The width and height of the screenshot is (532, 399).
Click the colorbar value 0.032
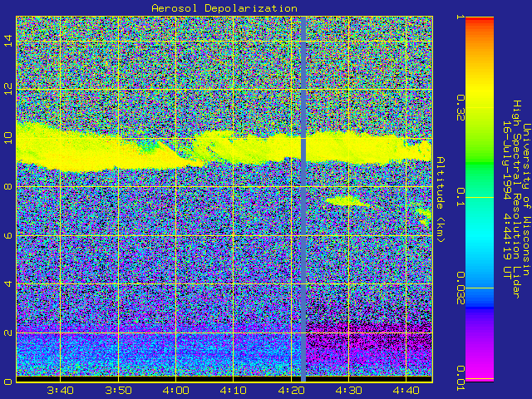click(x=461, y=288)
